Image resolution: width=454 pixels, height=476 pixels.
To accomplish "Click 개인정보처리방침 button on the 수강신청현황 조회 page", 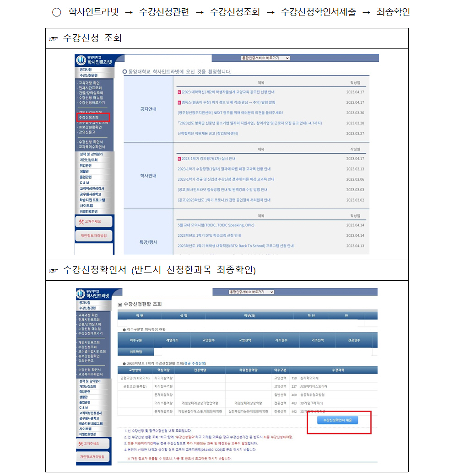I will pyautogui.click(x=93, y=456).
